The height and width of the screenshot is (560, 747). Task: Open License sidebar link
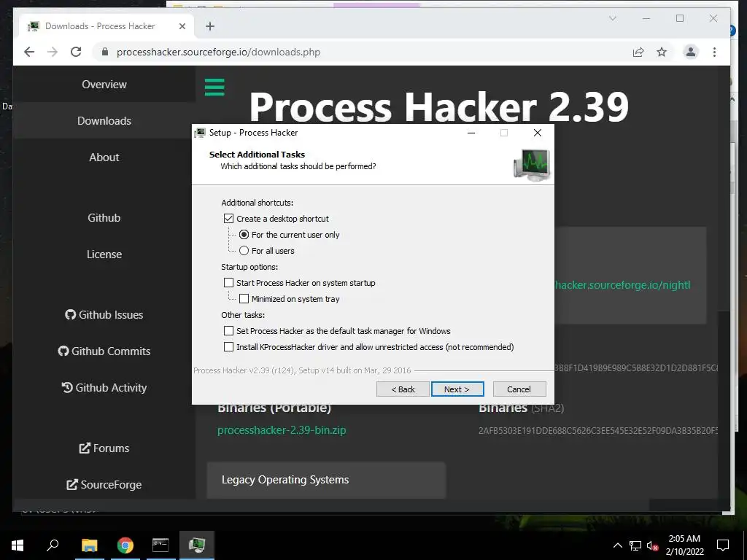(104, 254)
